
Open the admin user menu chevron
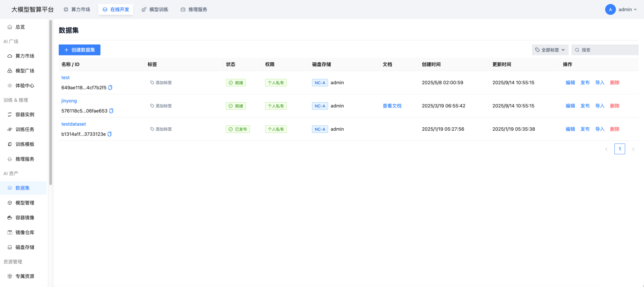[635, 10]
